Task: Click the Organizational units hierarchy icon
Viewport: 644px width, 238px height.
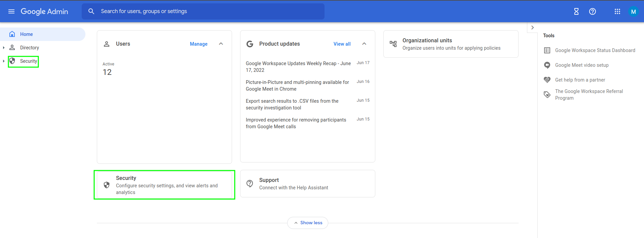Action: click(393, 44)
